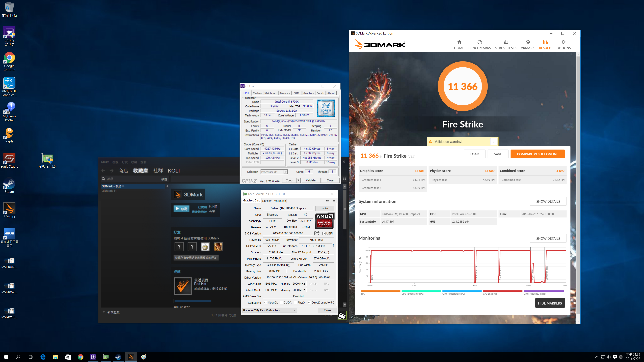
Task: Click the Steam taskbar icon
Action: 118,357
